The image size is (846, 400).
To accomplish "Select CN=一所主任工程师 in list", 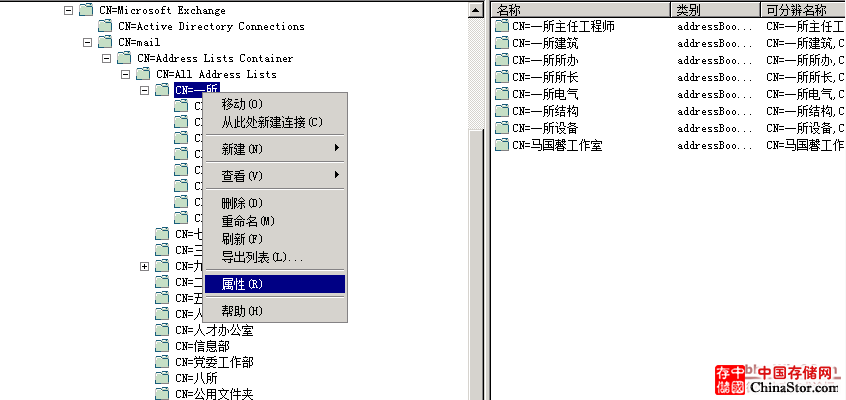I will tap(563, 26).
